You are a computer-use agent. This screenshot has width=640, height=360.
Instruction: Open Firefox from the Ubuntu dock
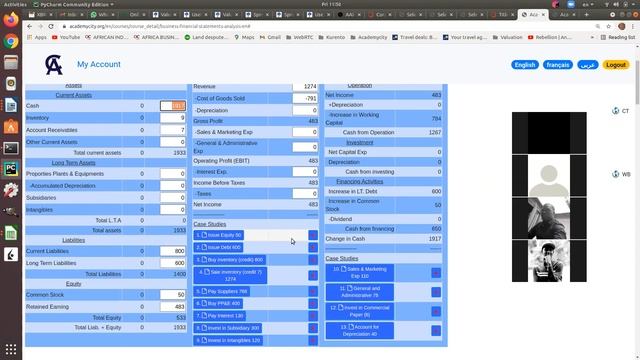click(11, 20)
